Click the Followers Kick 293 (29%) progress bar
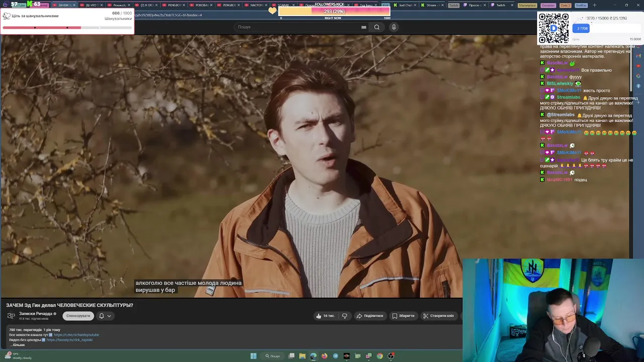Screen dimensions: 644x362 (334, 11)
